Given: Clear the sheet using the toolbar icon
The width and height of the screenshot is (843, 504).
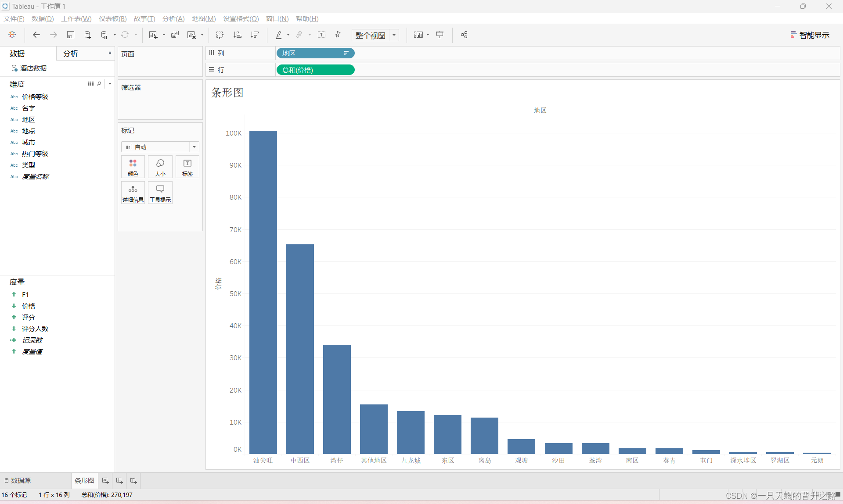Looking at the screenshot, I should 191,35.
